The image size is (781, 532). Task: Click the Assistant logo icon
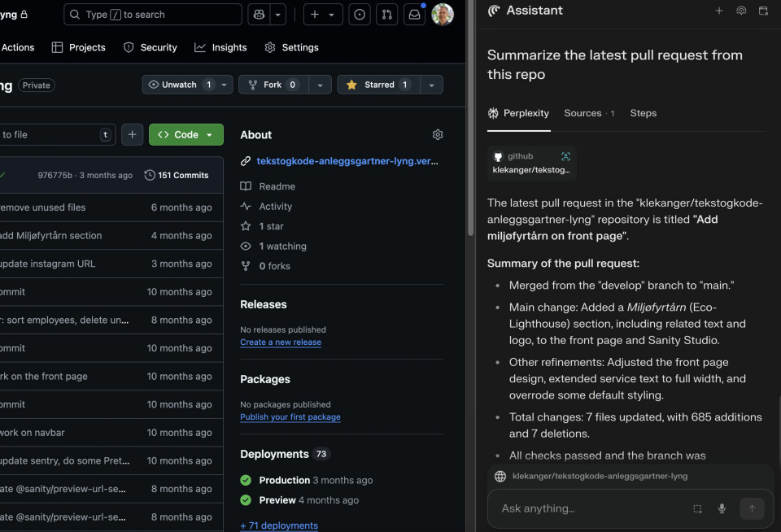(494, 11)
